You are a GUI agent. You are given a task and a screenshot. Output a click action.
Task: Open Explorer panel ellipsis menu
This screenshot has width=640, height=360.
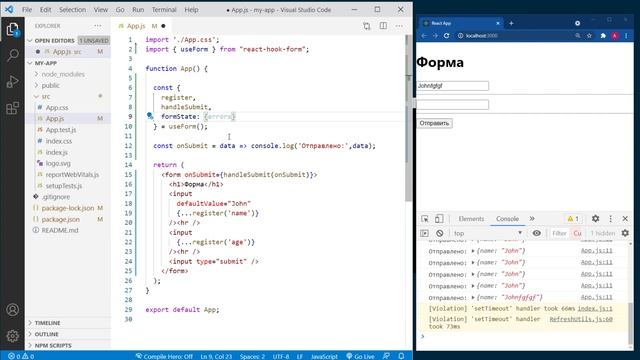[x=98, y=26]
